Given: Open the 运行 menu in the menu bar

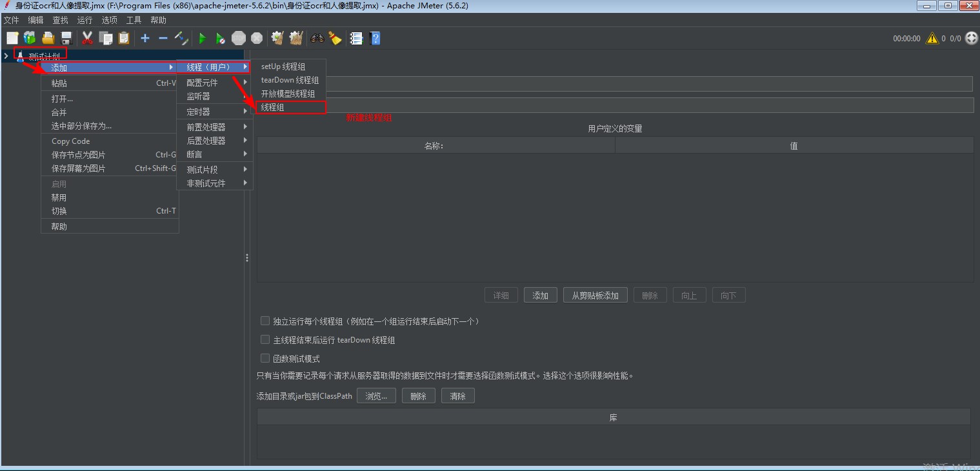Looking at the screenshot, I should (85, 20).
